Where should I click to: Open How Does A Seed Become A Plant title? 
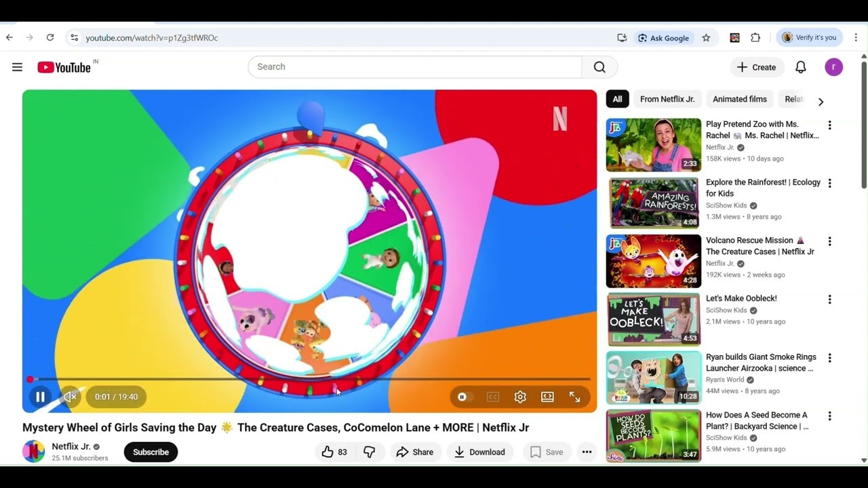(x=757, y=421)
